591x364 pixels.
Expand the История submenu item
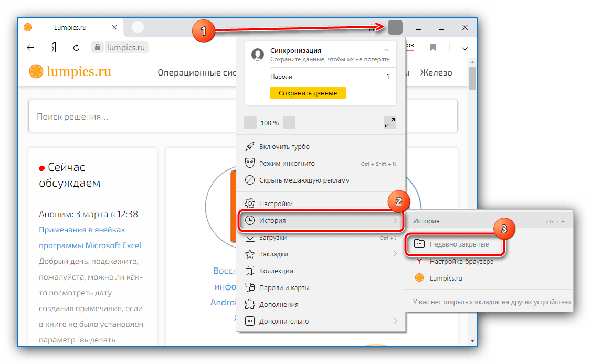(320, 221)
